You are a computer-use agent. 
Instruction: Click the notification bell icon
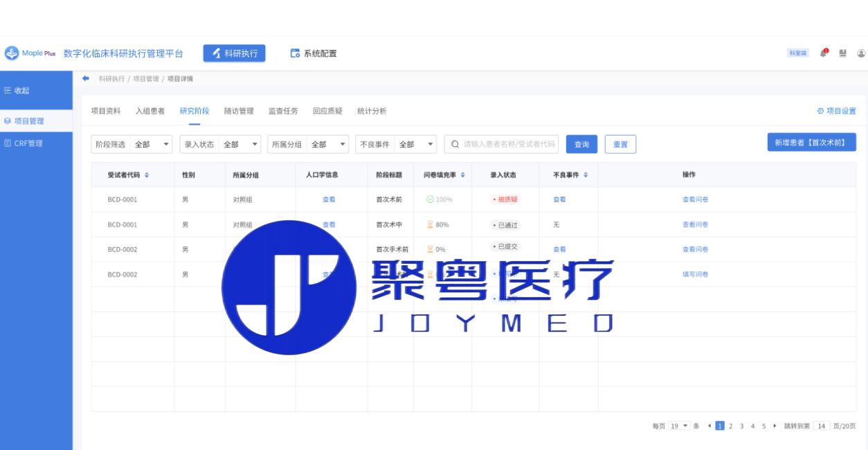(x=824, y=53)
